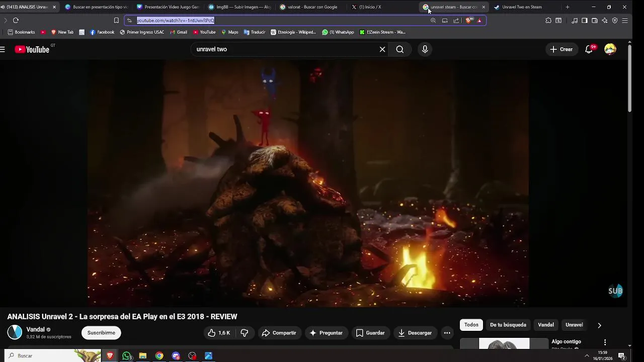
Task: Show hidden system tray icons
Action: point(587,356)
